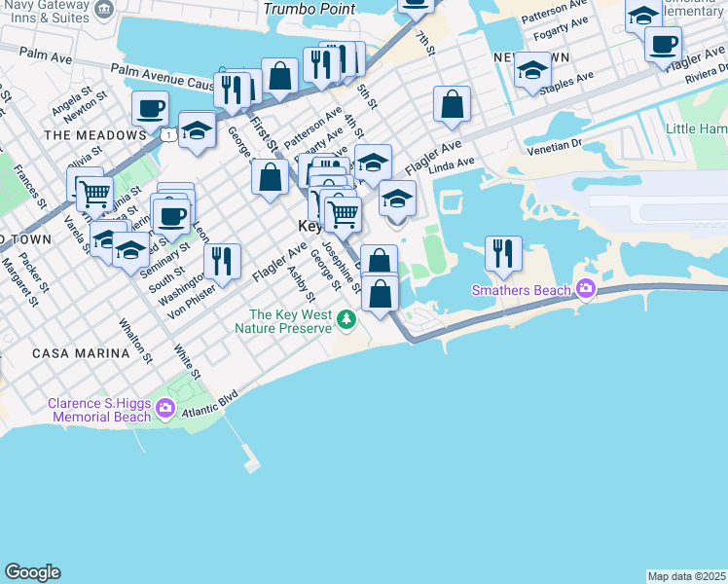Click the Smathers Beach label

click(x=521, y=290)
